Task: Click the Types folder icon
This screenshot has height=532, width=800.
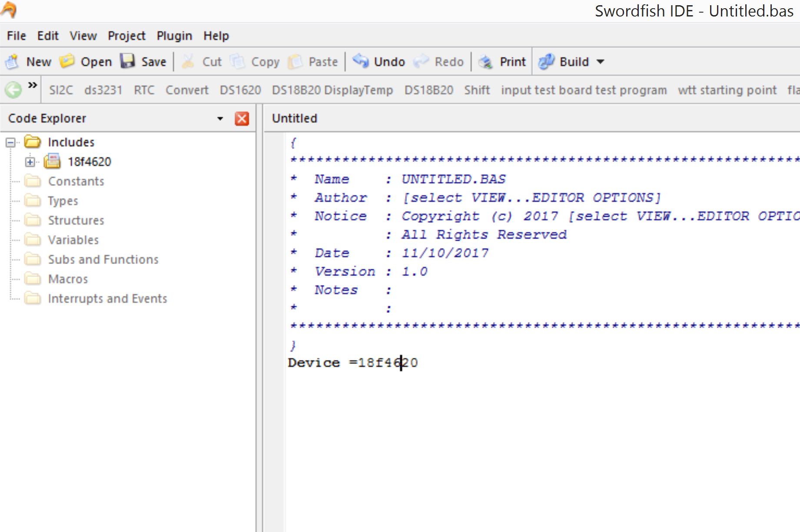Action: click(33, 200)
